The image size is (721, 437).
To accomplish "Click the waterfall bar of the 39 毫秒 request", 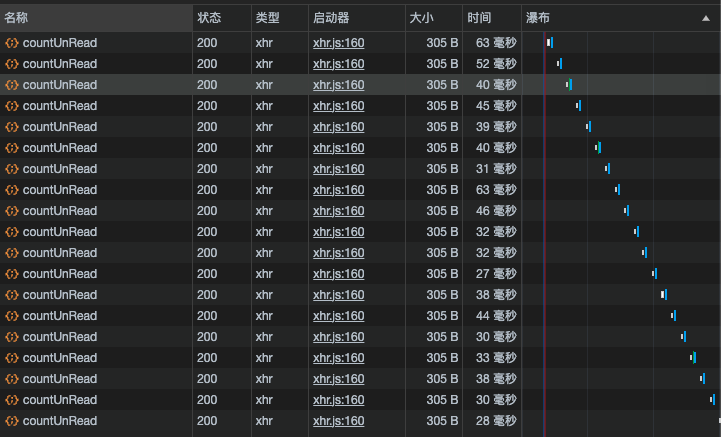I will [x=589, y=127].
